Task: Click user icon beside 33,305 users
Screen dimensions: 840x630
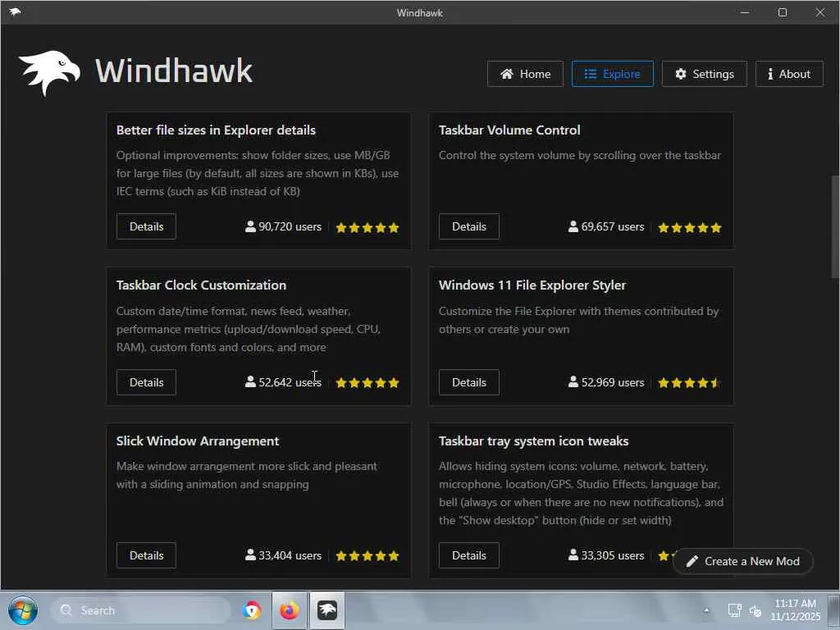Action: 573,555
